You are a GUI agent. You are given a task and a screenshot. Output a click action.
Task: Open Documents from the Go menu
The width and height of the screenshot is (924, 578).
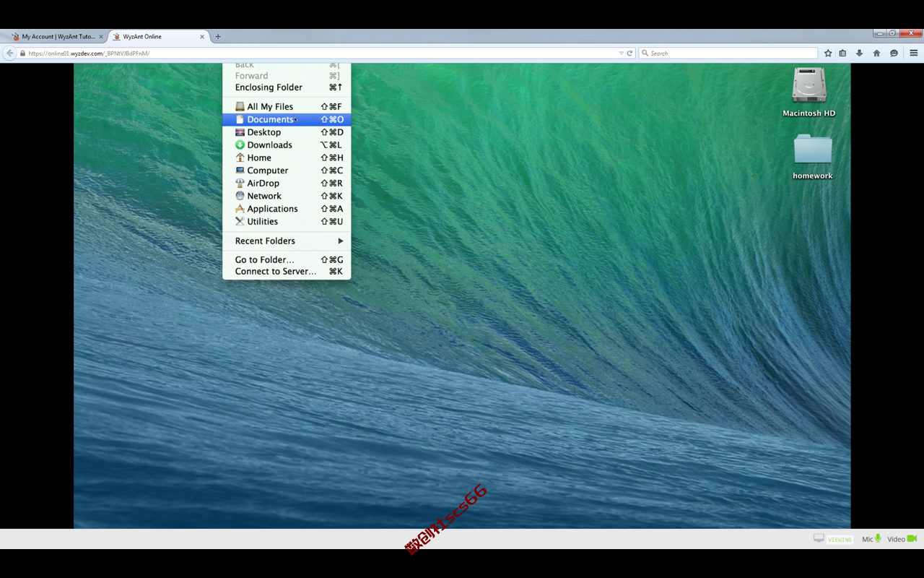(x=287, y=119)
